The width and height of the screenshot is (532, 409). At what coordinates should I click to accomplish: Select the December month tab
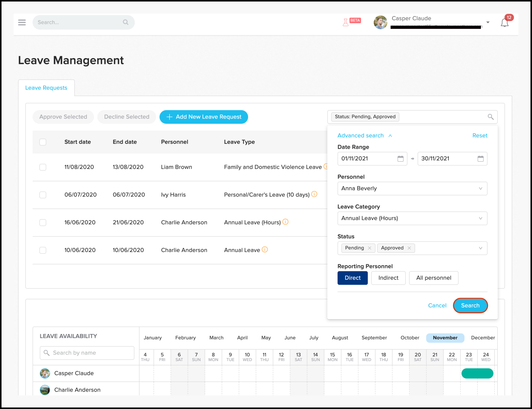(x=483, y=338)
